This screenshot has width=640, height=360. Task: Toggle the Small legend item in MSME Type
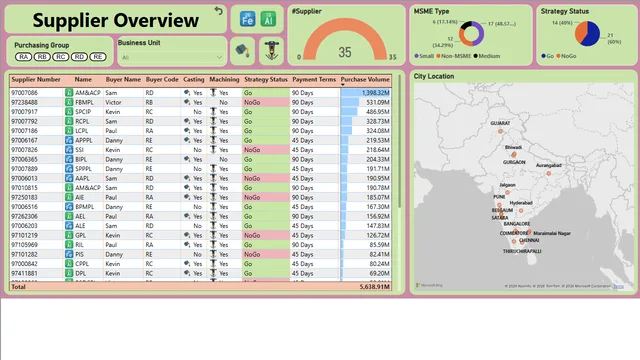click(424, 56)
